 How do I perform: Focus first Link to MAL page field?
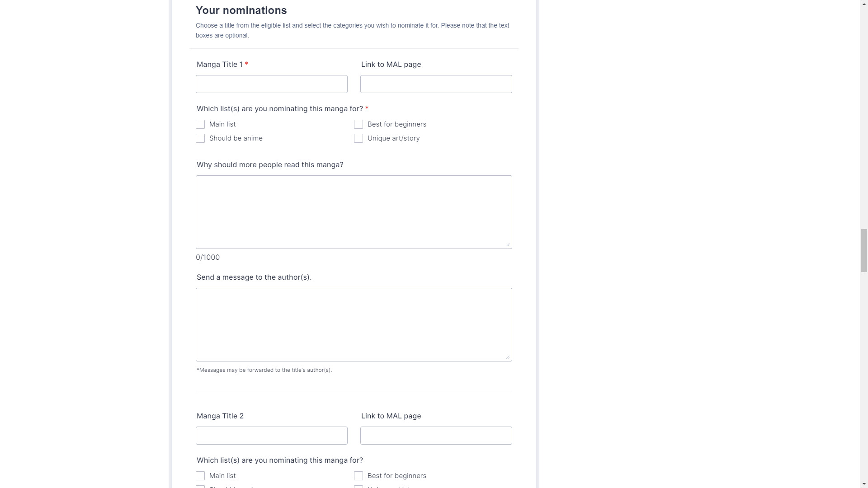(436, 84)
